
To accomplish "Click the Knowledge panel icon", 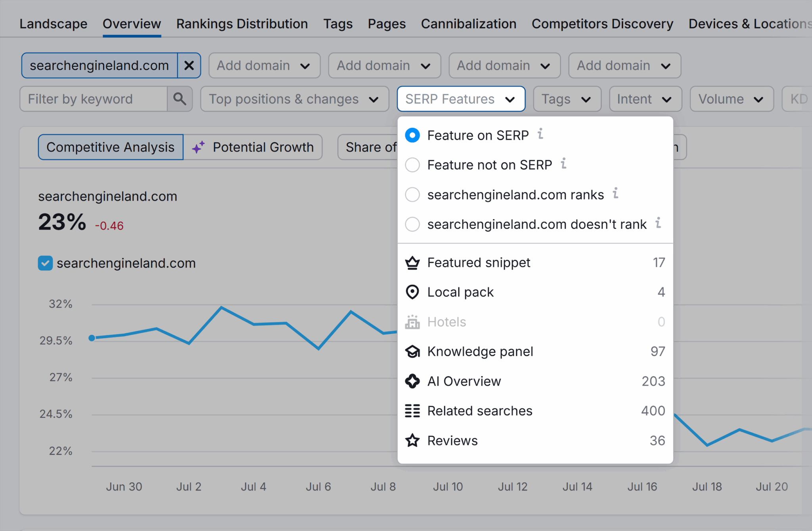I will point(412,351).
